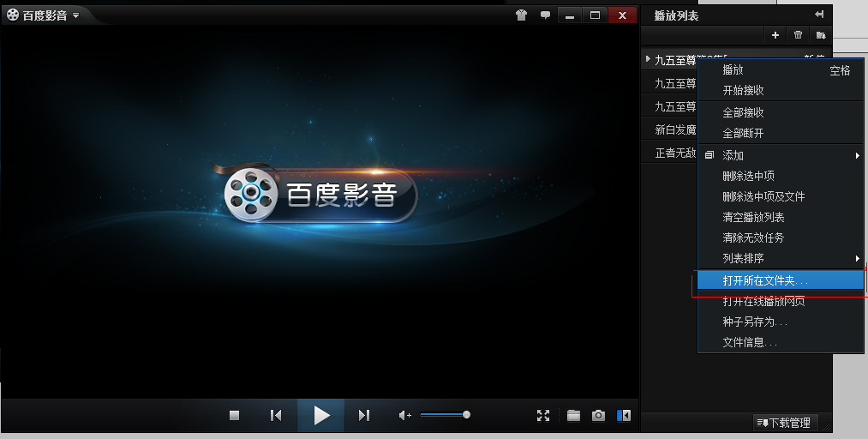Take a snapshot with the camera icon
868x439 pixels.
tap(598, 416)
